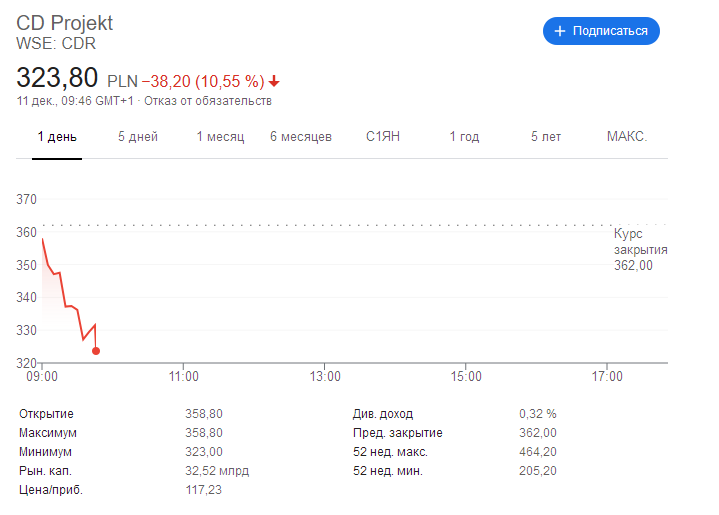
Task: Switch to the 5 дней tab
Action: pyautogui.click(x=138, y=137)
